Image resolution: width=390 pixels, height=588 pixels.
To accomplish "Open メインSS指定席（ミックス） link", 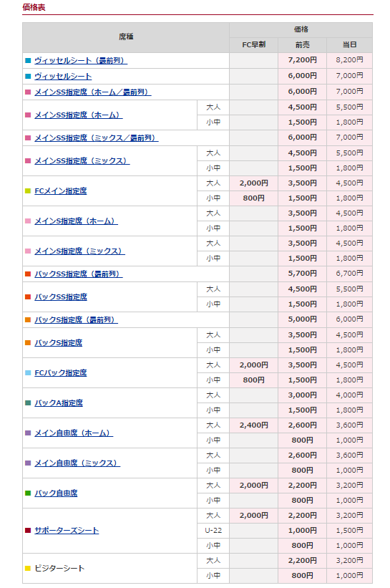I will point(82,161).
